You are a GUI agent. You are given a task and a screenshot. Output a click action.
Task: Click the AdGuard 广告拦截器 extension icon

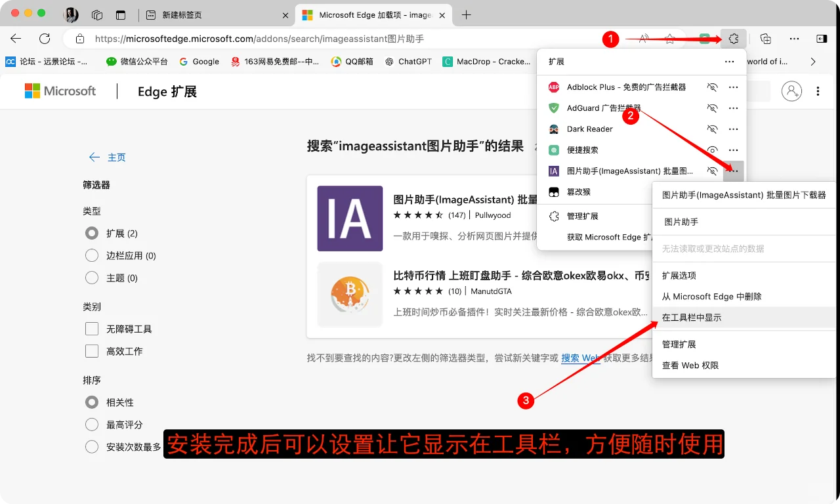click(x=553, y=108)
